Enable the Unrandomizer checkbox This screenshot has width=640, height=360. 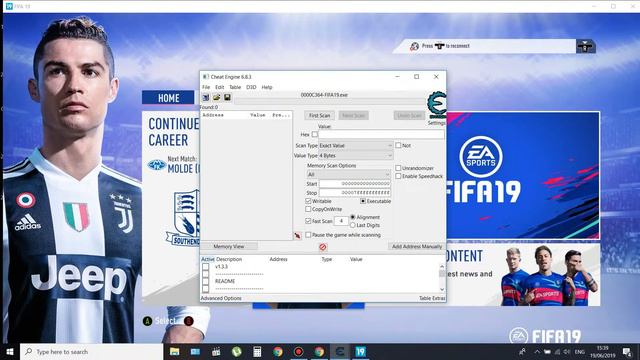tap(398, 168)
